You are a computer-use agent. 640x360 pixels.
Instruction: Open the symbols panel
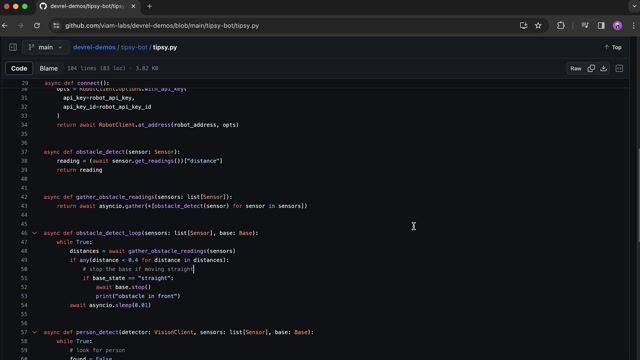[619, 69]
